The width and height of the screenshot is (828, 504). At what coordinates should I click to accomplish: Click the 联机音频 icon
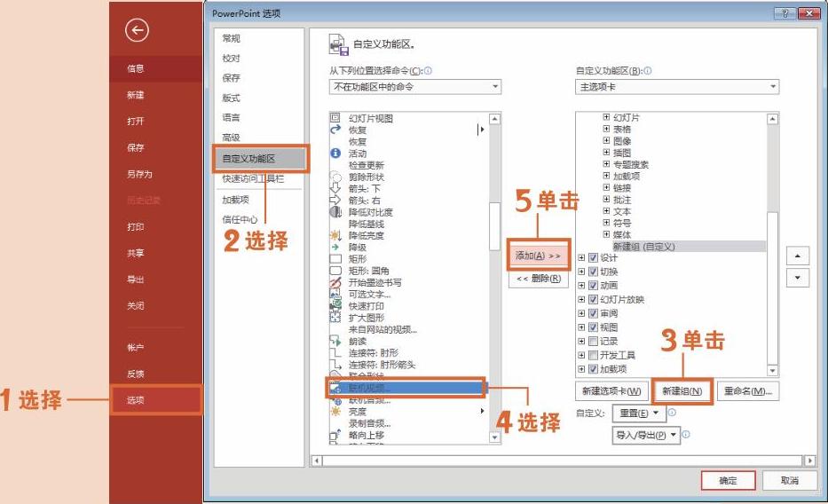335,400
